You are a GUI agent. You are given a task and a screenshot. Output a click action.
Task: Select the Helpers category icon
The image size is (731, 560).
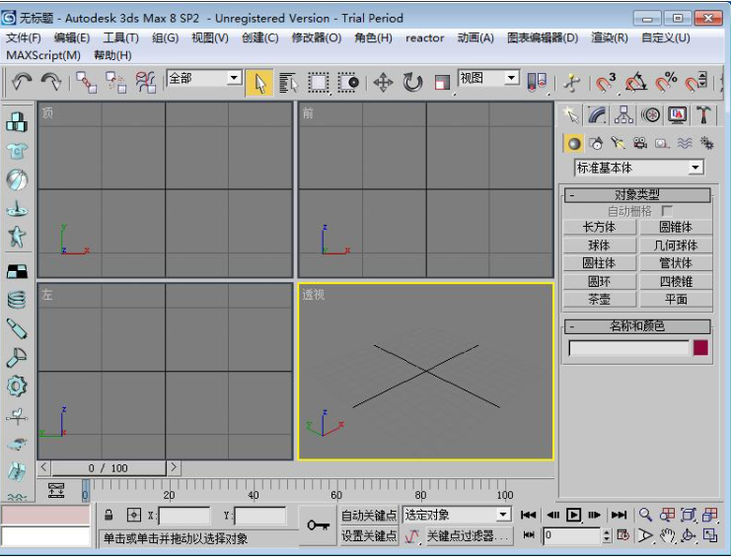(662, 144)
